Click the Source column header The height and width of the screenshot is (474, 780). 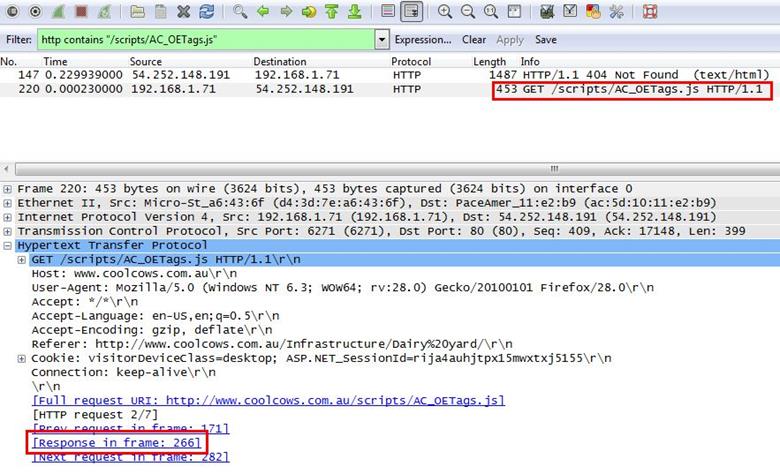click(145, 62)
